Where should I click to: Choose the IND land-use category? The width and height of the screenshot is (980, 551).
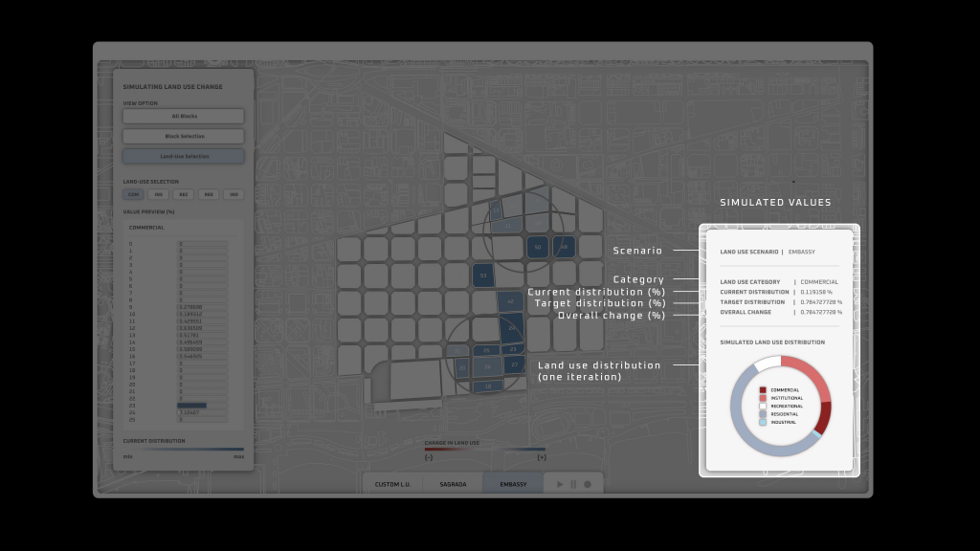234,194
